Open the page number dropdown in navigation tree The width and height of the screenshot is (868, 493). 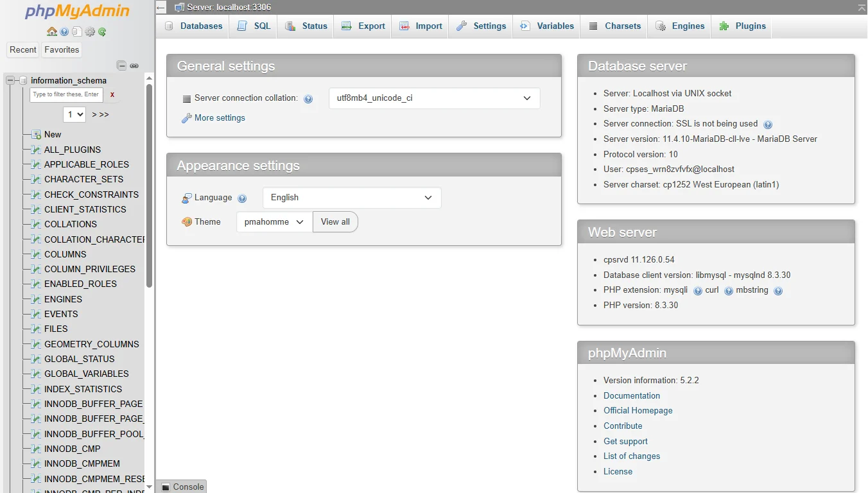click(74, 114)
